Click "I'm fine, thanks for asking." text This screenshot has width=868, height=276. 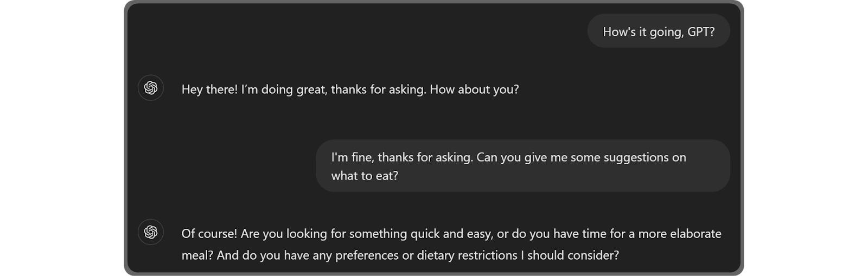click(x=402, y=157)
